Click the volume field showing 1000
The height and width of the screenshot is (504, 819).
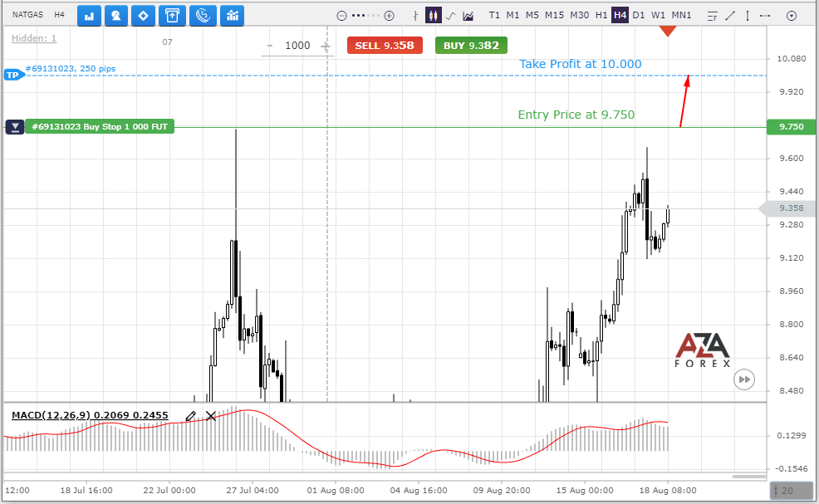[x=297, y=46]
